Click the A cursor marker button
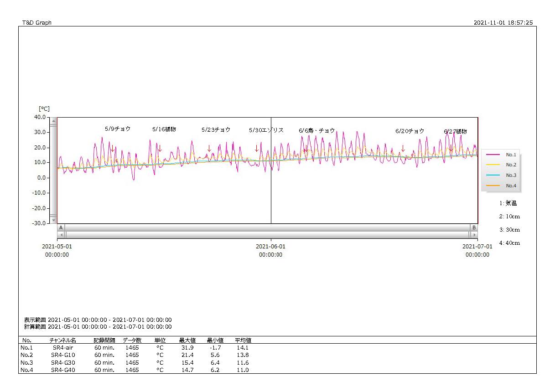The width and height of the screenshot is (555, 392). coord(61,227)
